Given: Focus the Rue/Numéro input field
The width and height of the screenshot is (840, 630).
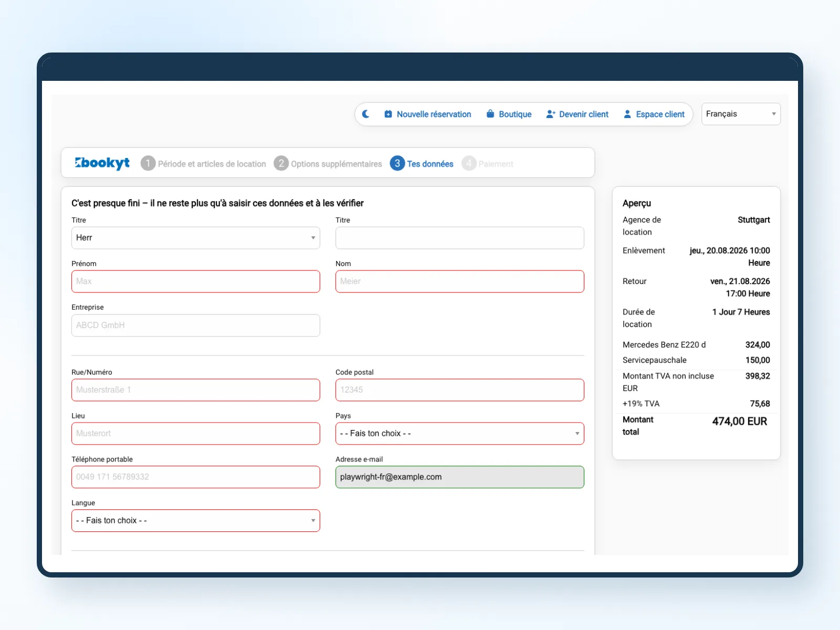Looking at the screenshot, I should (x=196, y=390).
